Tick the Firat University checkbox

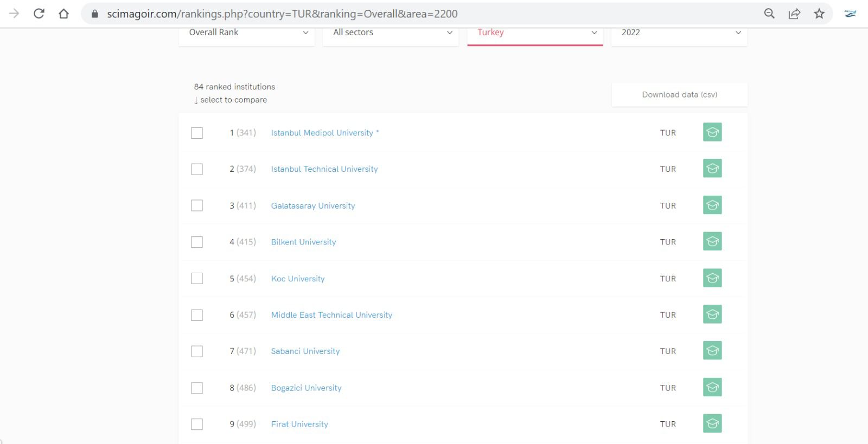pos(197,424)
